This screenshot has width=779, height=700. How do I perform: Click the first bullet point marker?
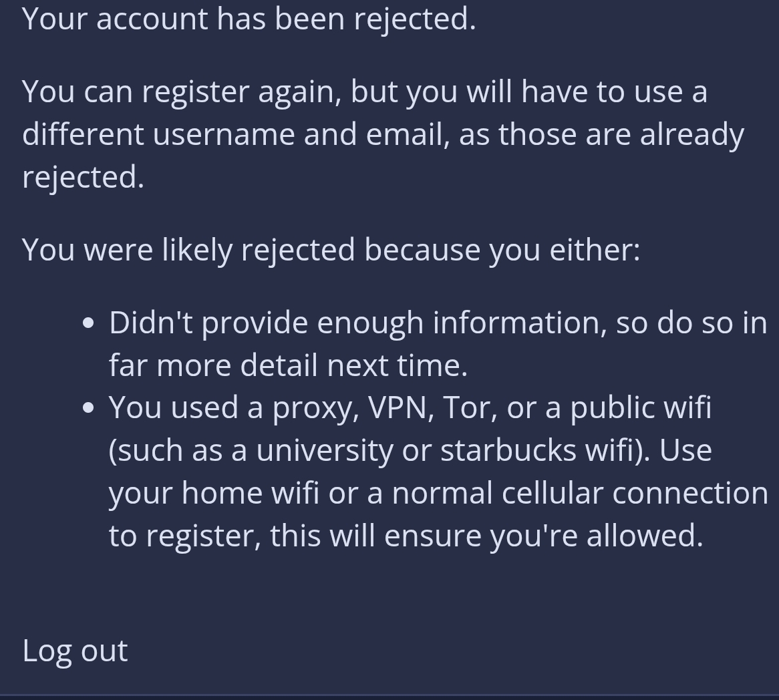tap(89, 323)
